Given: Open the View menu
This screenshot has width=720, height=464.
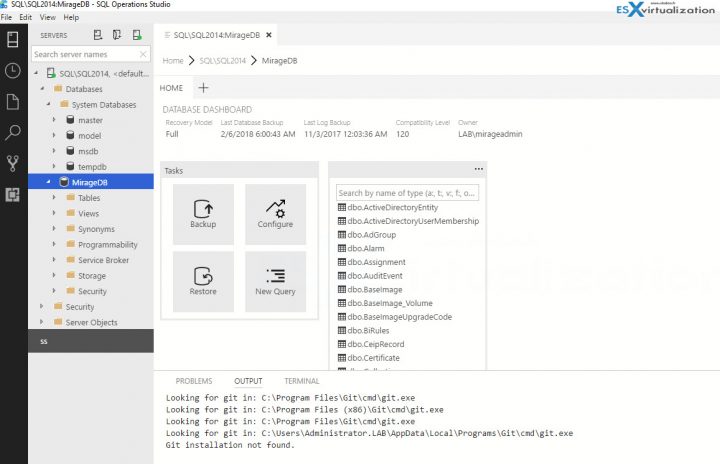Looking at the screenshot, I should tap(48, 17).
